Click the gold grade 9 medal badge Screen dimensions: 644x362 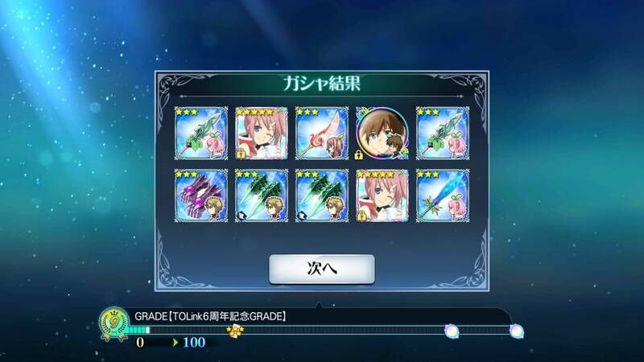coord(114,324)
